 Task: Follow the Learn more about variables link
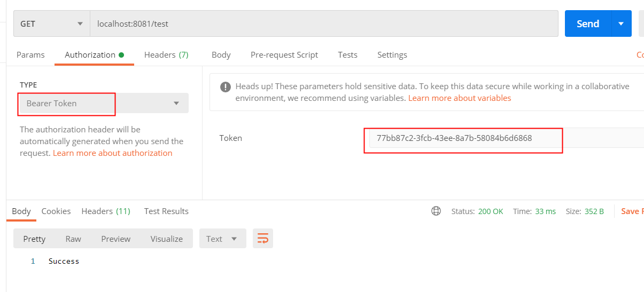(460, 98)
